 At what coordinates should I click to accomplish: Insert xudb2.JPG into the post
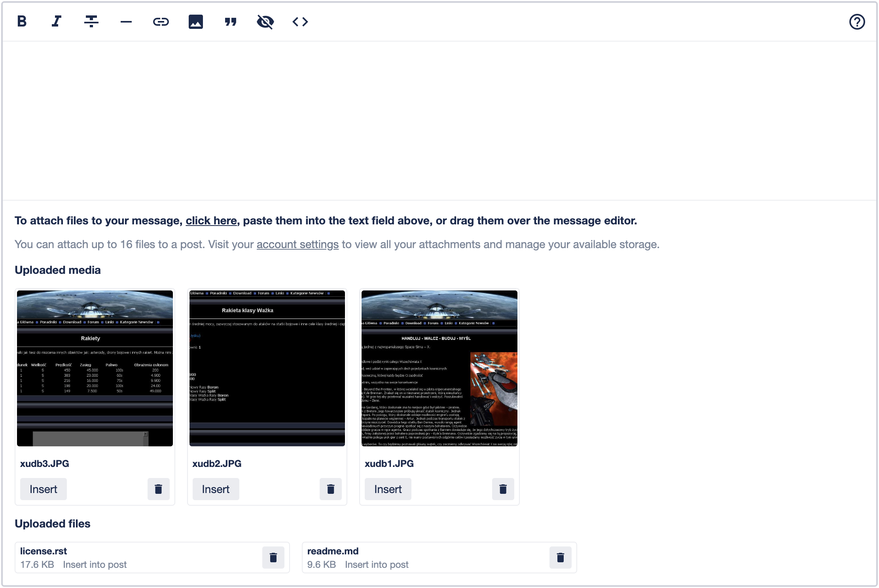coord(216,489)
